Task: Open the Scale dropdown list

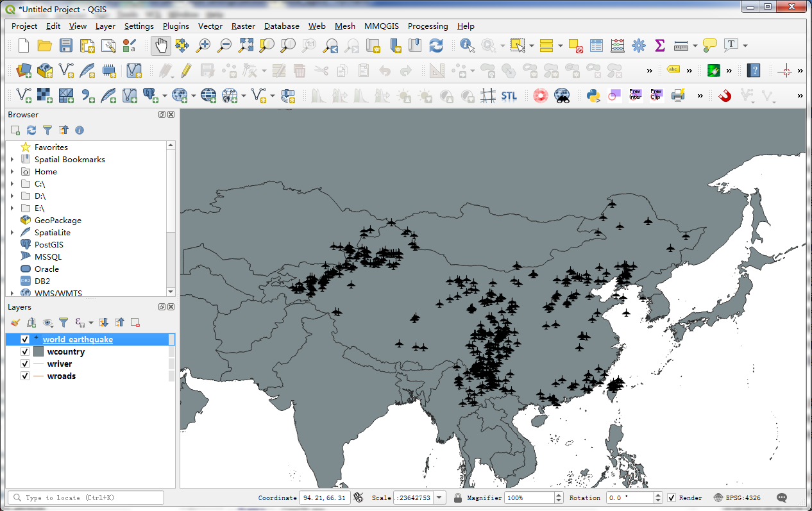Action: point(440,498)
